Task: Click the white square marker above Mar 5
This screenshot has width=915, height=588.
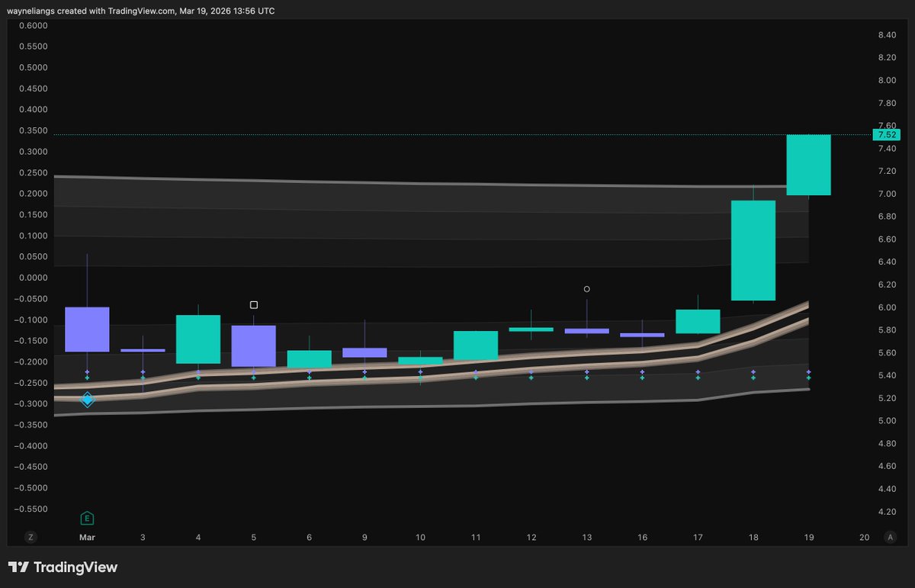Action: point(254,305)
